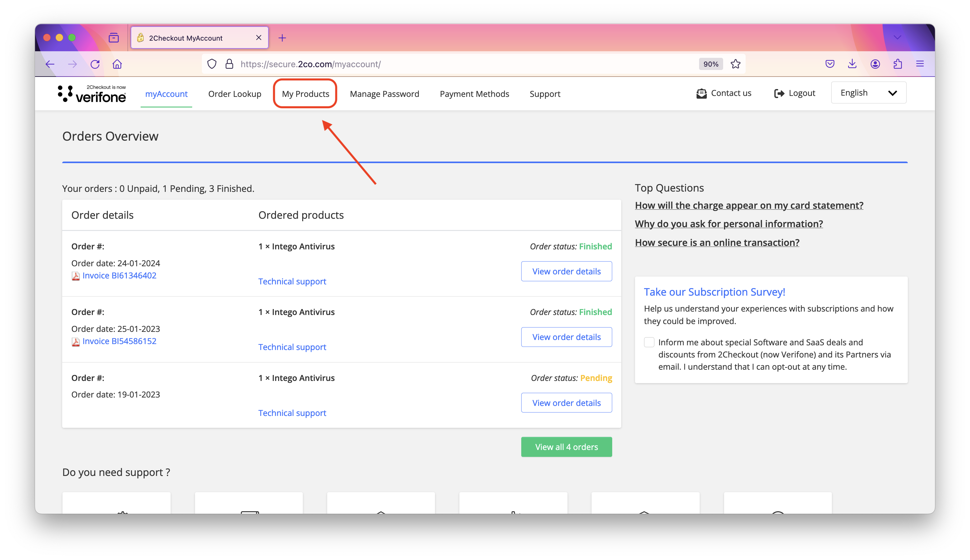Open the Order Lookup tab
970x560 pixels.
(x=235, y=94)
